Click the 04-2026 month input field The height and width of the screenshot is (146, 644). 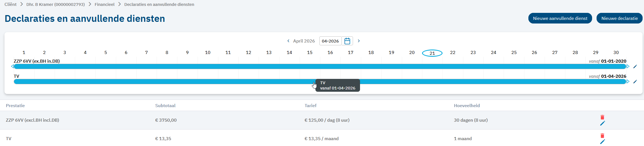[x=330, y=41]
